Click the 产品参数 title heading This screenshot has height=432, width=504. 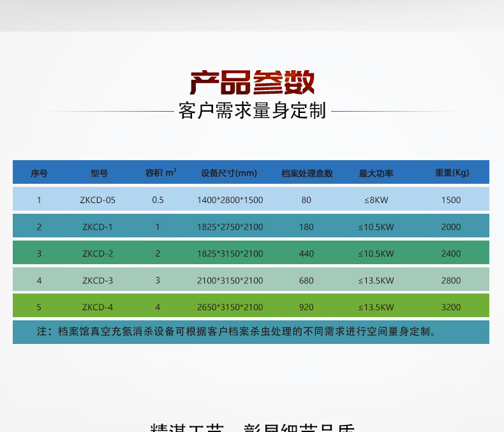252,83
